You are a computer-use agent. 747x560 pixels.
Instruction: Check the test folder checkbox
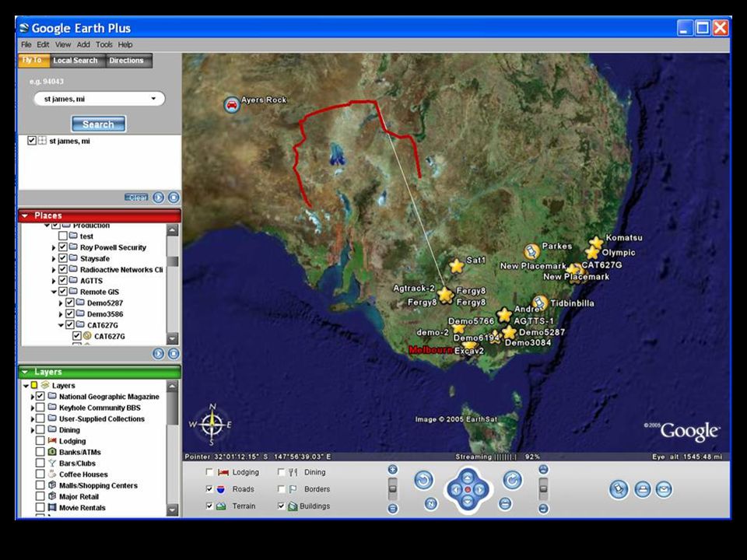pos(63,236)
